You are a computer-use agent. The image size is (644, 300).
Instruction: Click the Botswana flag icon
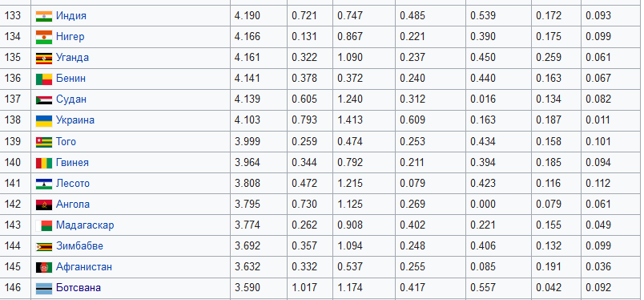44,289
